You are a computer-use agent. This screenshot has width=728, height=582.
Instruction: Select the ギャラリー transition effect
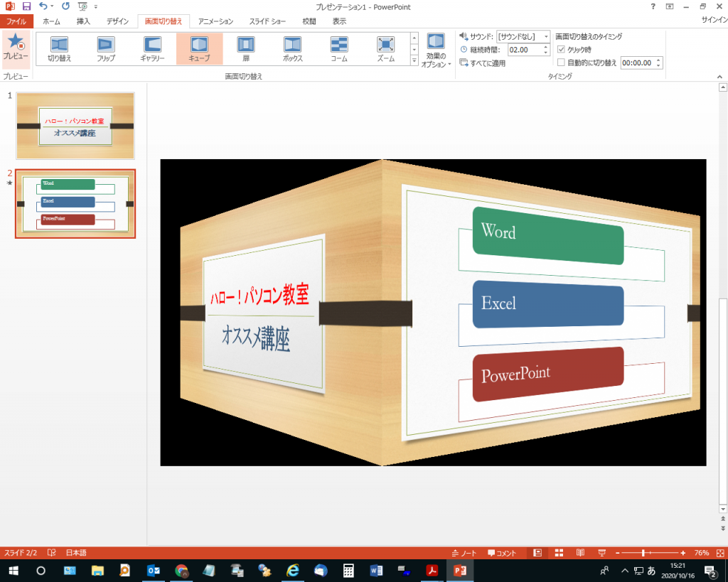tap(152, 49)
